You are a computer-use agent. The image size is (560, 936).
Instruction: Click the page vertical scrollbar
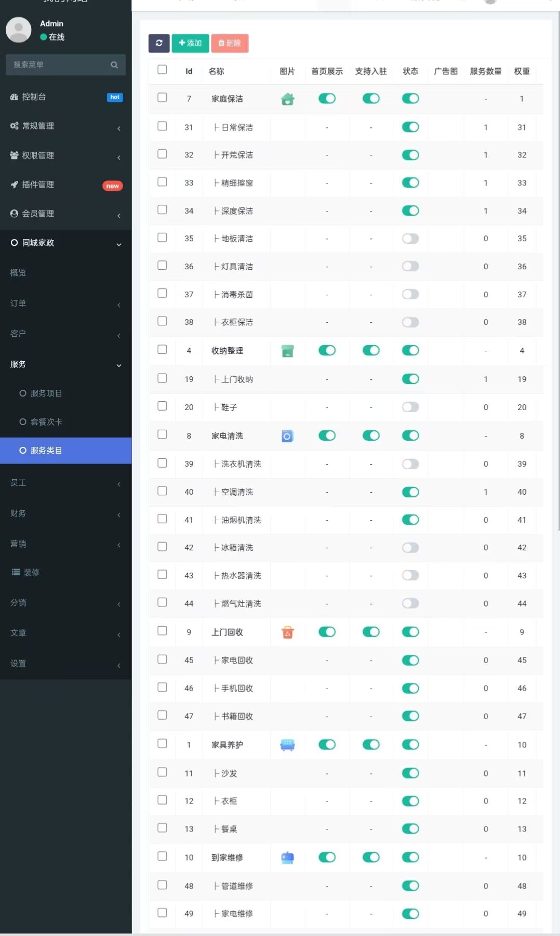558,270
